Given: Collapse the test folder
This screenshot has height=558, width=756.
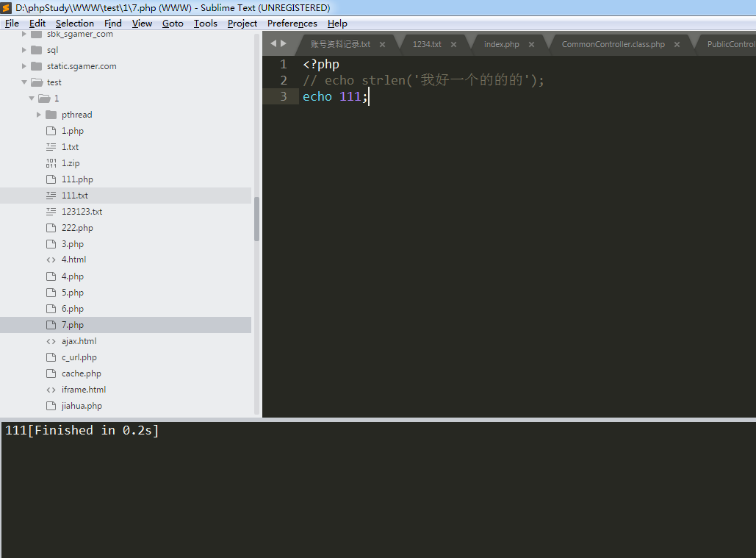Looking at the screenshot, I should [24, 82].
